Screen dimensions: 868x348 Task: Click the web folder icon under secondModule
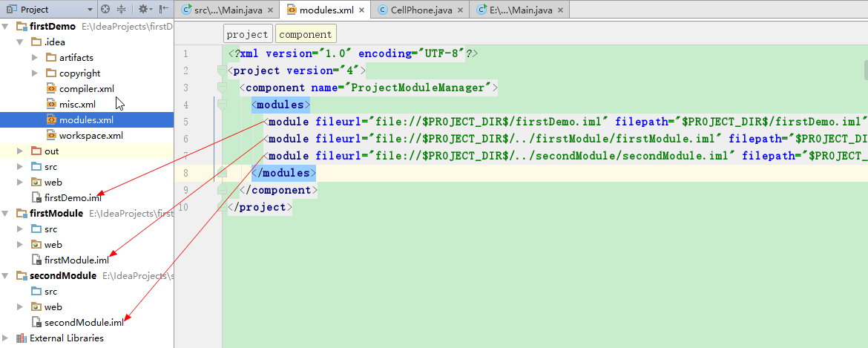36,307
